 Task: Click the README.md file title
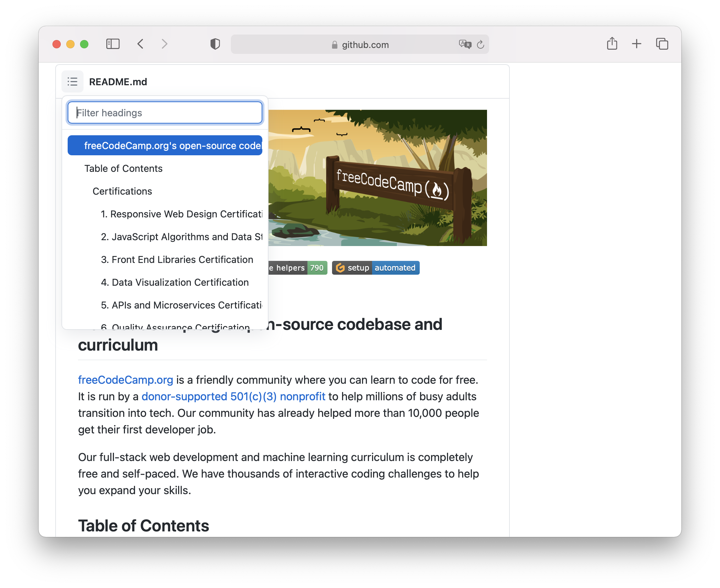[118, 82]
